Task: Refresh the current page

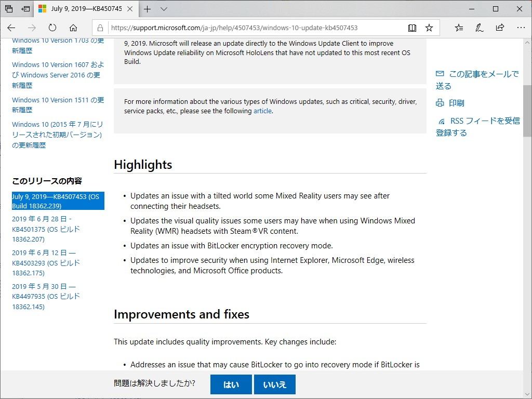Action: click(x=52, y=28)
